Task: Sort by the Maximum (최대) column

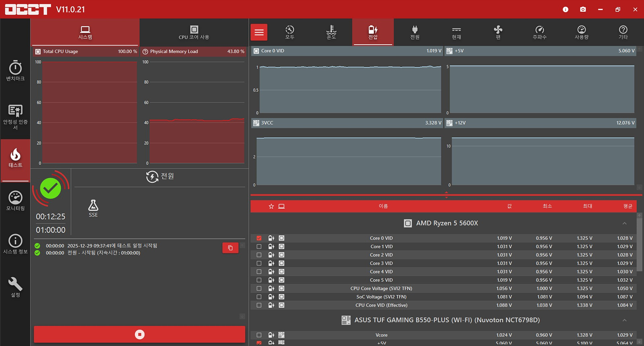Action: click(x=588, y=206)
